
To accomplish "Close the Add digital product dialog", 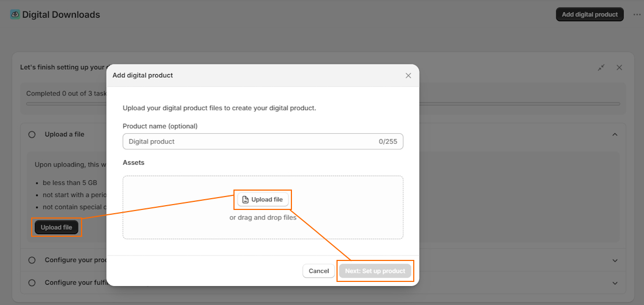I will click(408, 76).
